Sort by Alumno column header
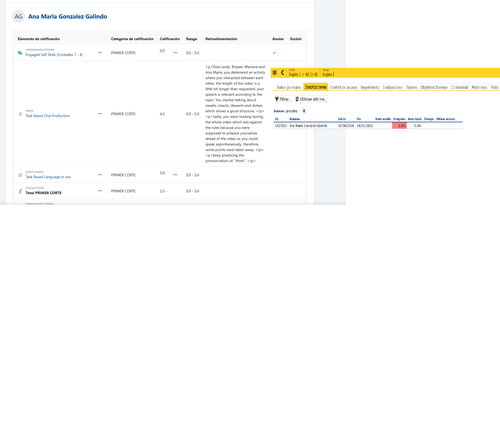The height and width of the screenshot is (436, 500). 294,119
